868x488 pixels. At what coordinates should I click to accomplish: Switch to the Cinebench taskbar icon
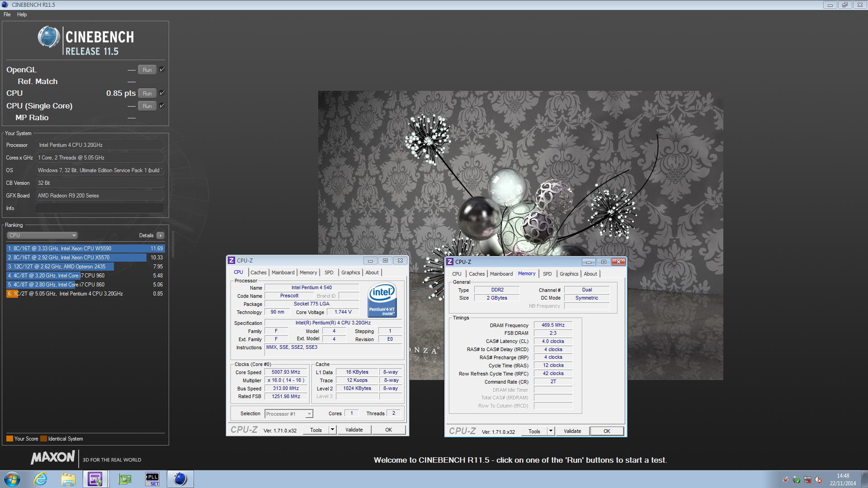[x=180, y=479]
